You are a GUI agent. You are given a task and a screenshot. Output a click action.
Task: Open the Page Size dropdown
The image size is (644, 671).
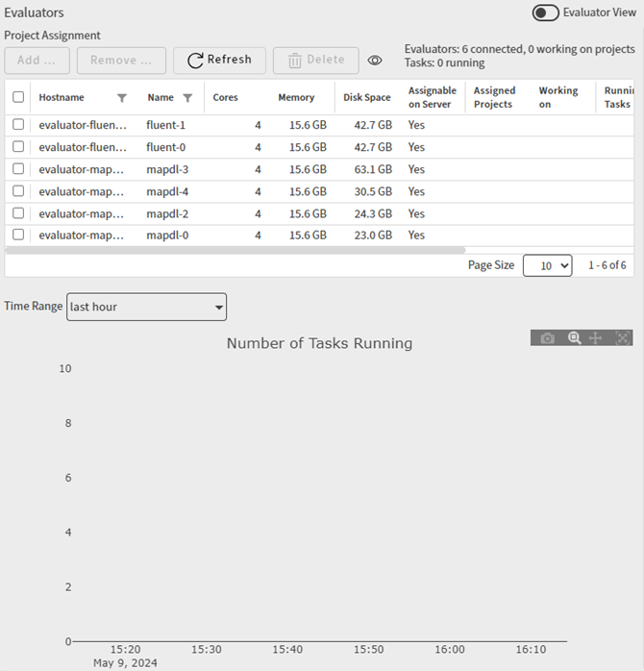click(547, 265)
